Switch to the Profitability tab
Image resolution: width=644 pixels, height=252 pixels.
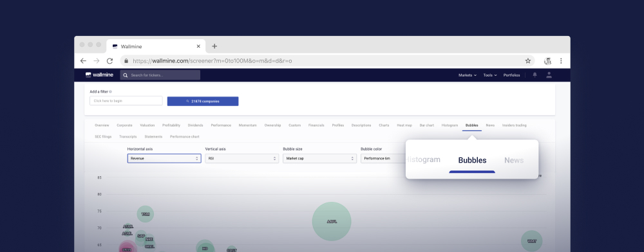(171, 125)
